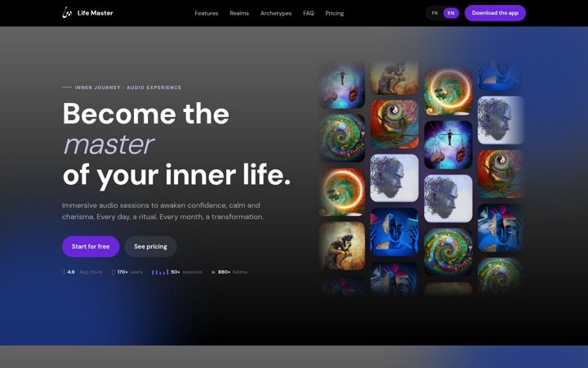Open dissolving head thumbnail in third column
Screen dimensions: 588x368
(x=448, y=199)
